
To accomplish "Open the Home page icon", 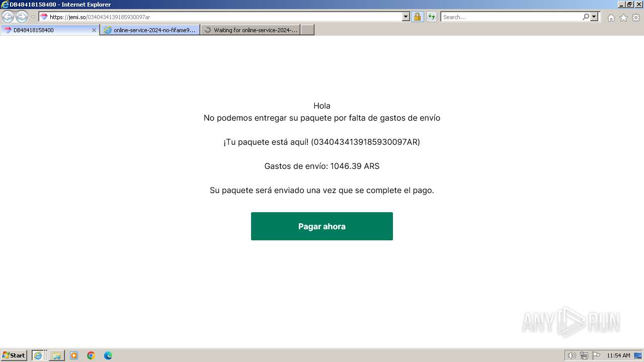I will (x=611, y=18).
